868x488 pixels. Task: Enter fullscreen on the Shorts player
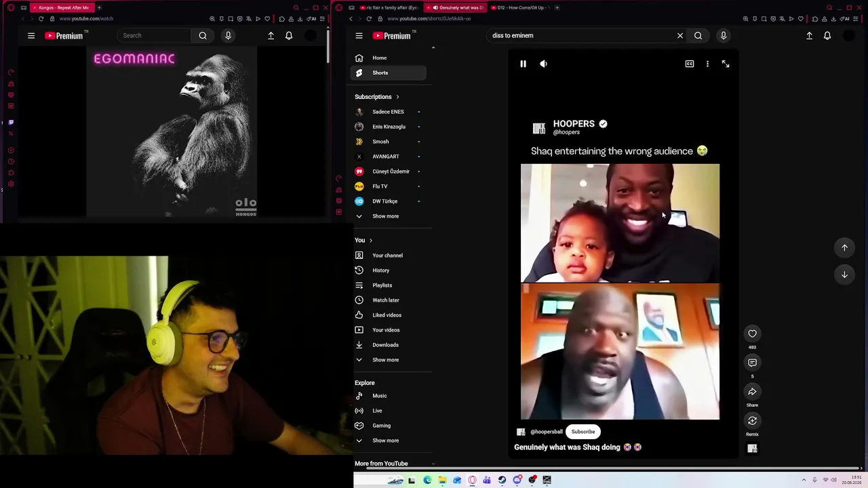click(726, 64)
